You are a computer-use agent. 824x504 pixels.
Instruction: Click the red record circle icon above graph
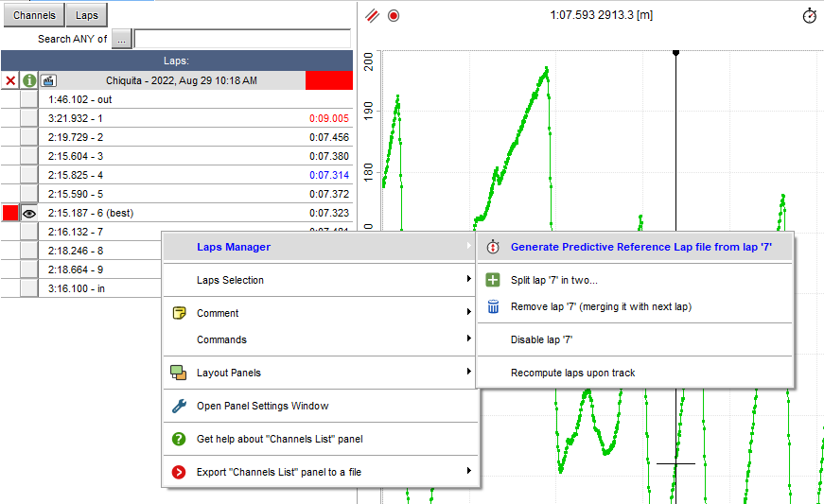[394, 16]
